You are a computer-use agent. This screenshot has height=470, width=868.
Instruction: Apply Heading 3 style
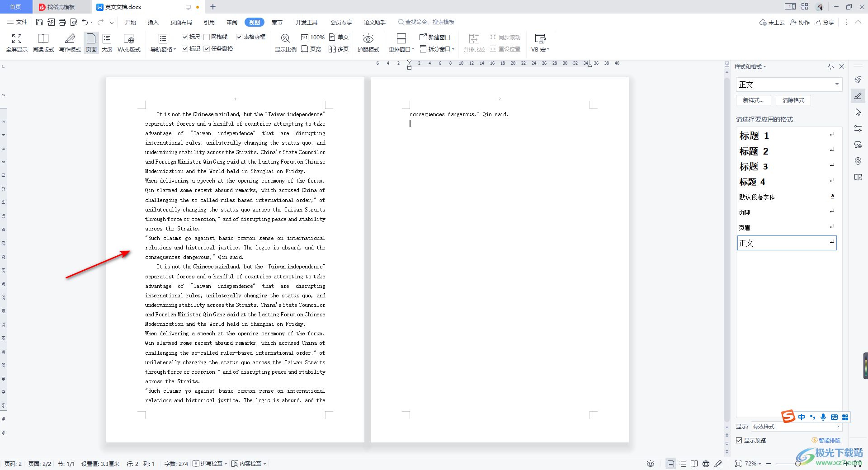787,166
